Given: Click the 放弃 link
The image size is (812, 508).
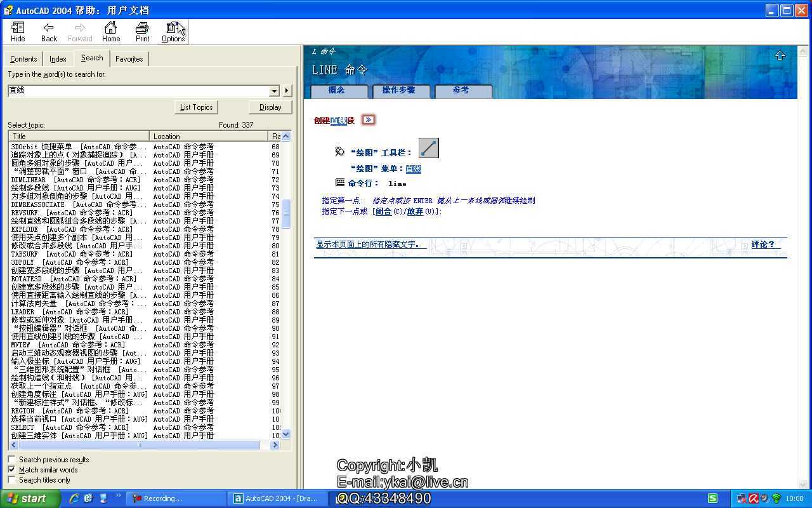Looking at the screenshot, I should pyautogui.click(x=415, y=211).
